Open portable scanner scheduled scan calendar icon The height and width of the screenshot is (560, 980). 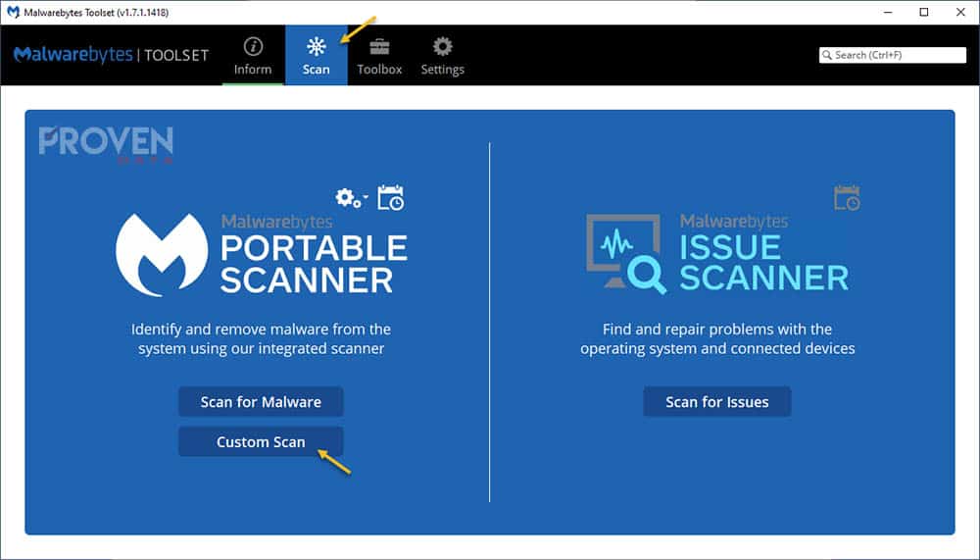coord(391,198)
